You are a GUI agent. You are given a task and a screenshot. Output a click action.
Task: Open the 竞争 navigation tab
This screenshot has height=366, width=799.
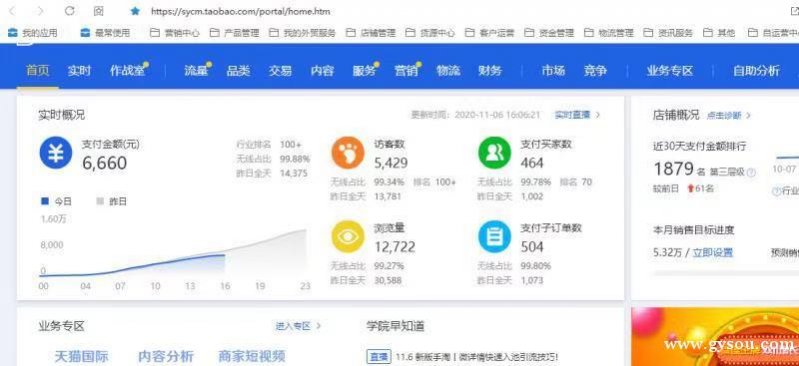click(595, 71)
